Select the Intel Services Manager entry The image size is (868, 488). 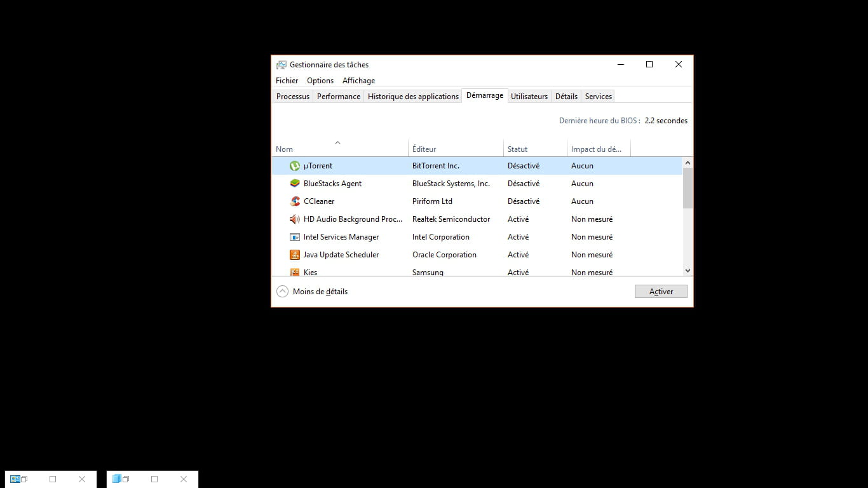point(341,237)
